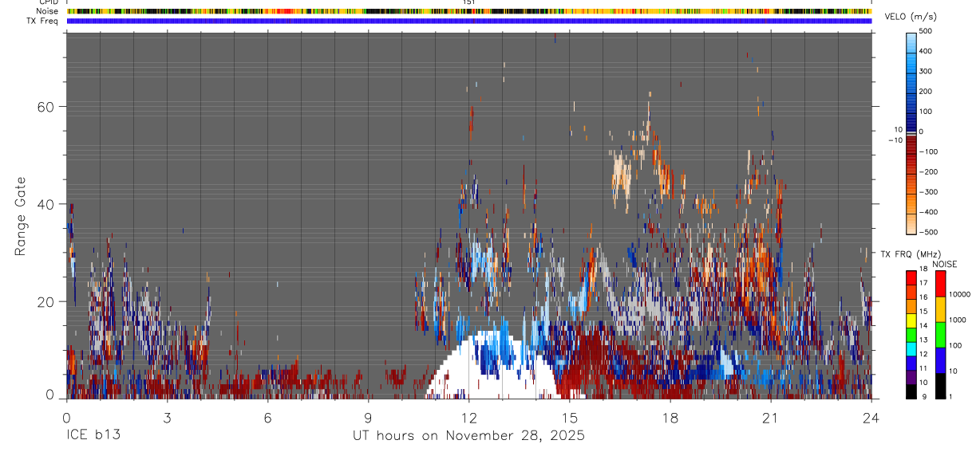
Task: Click the 'UT hours on November 28, 2025' axis title
Action: tap(468, 436)
